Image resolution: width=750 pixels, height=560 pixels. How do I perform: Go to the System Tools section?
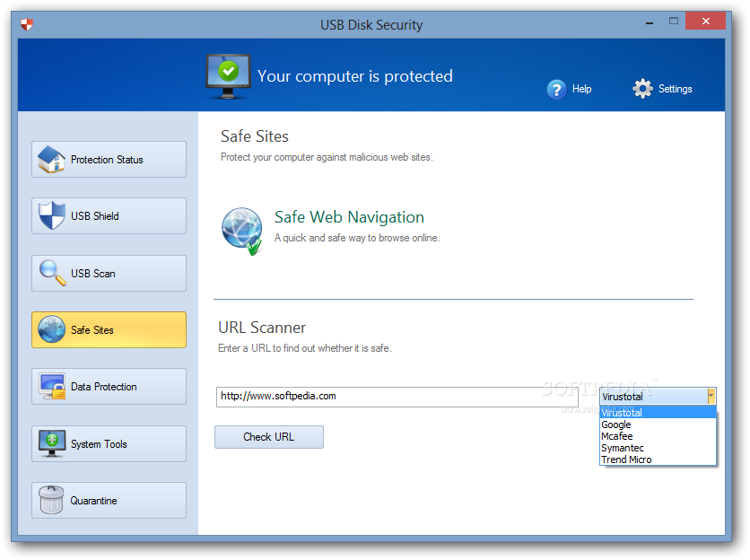(109, 443)
